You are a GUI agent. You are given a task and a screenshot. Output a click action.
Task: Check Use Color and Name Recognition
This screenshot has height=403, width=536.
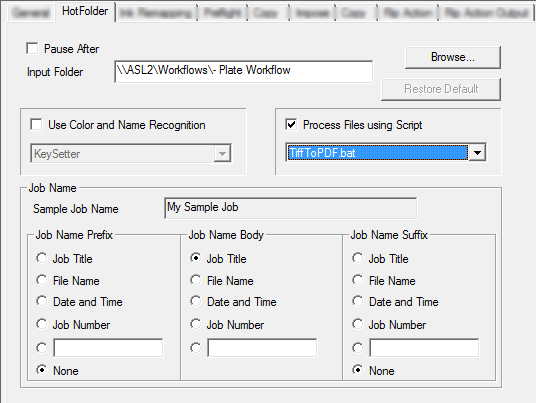pyautogui.click(x=36, y=124)
